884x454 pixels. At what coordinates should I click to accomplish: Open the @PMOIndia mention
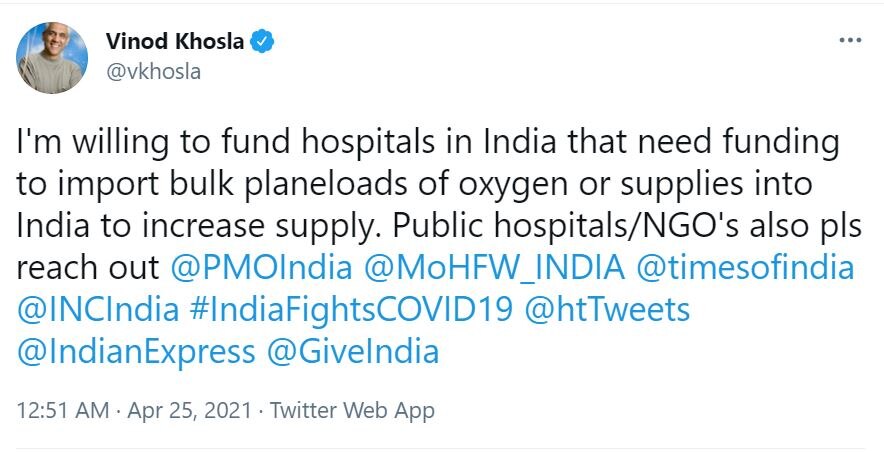[262, 269]
